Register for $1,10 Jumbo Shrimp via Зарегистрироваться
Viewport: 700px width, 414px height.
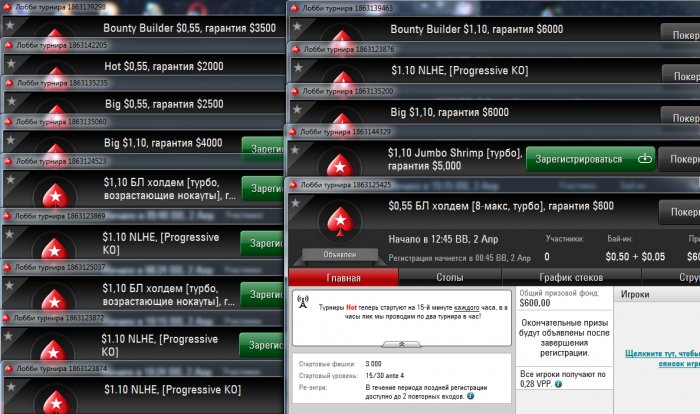click(x=590, y=159)
